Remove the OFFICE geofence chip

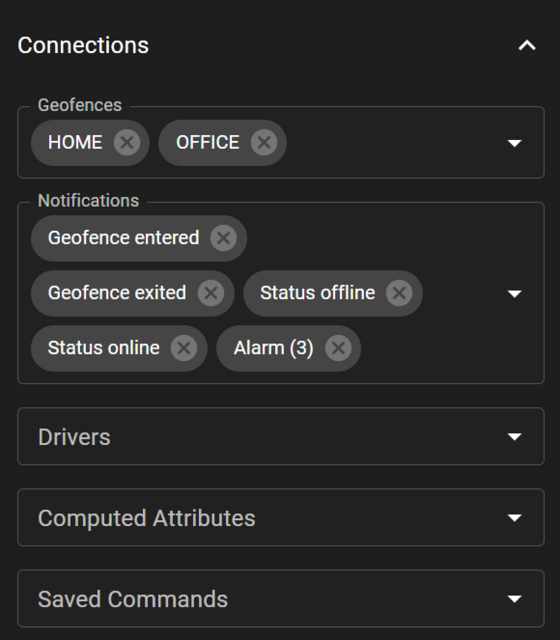click(264, 143)
